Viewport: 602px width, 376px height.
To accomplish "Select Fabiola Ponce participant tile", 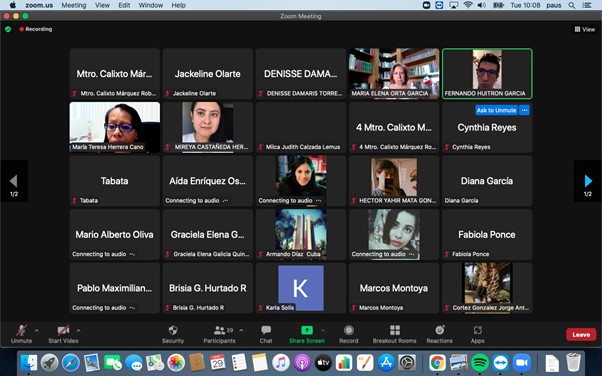I will click(487, 234).
